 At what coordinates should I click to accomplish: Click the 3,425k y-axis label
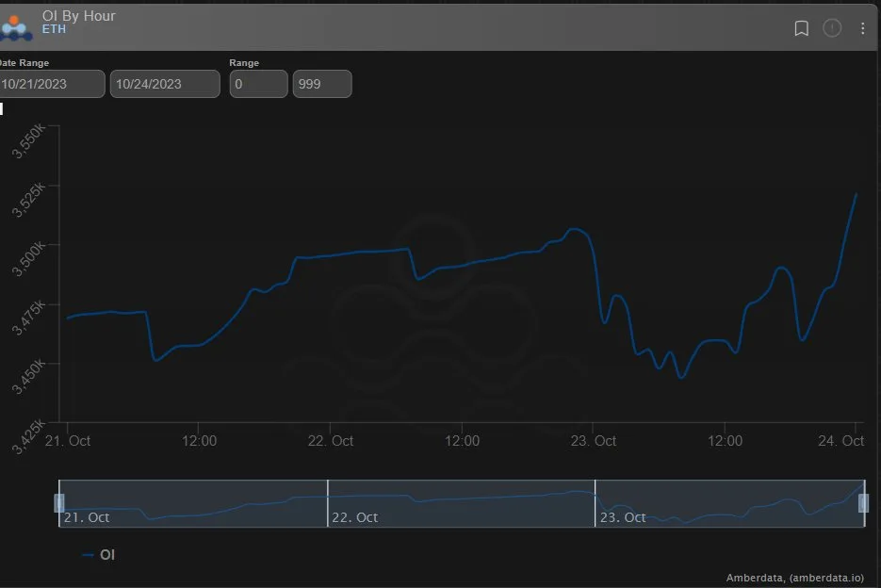[28, 437]
